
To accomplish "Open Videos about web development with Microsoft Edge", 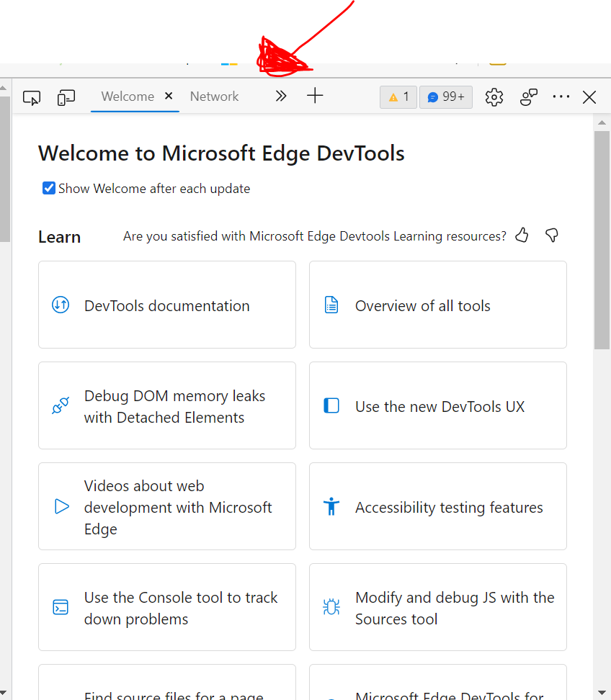I will point(166,506).
